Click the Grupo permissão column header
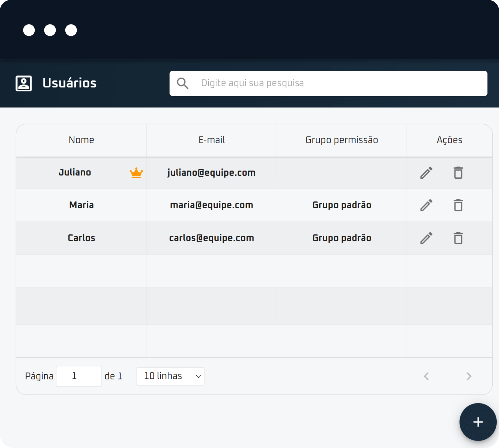The image size is (499, 448). 342,140
